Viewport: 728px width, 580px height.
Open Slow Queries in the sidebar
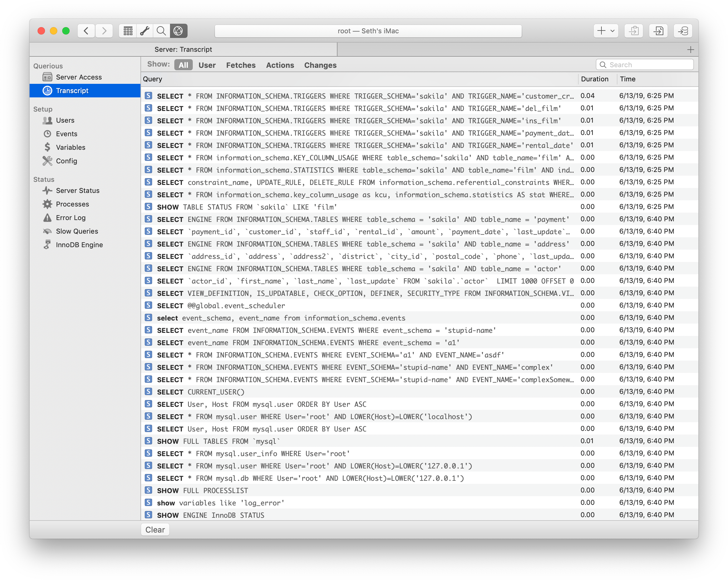tap(85, 231)
